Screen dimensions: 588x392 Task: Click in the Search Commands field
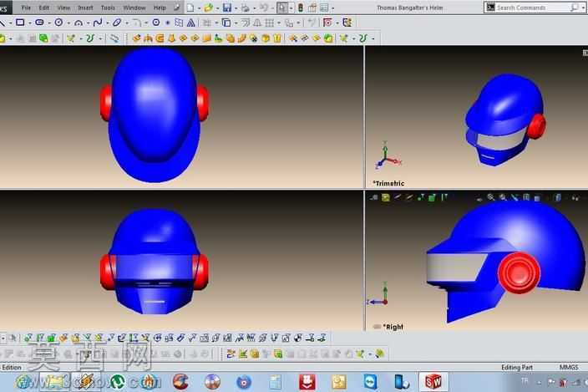point(533,8)
